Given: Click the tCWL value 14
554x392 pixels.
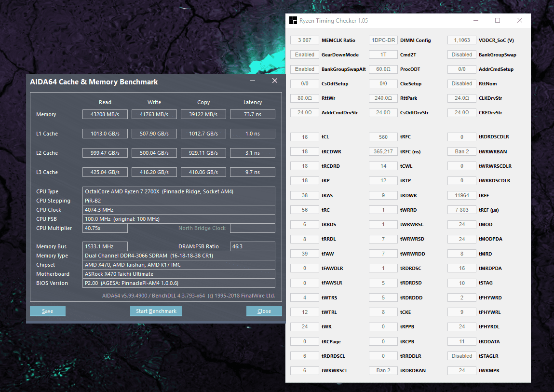Looking at the screenshot, I should pos(383,166).
